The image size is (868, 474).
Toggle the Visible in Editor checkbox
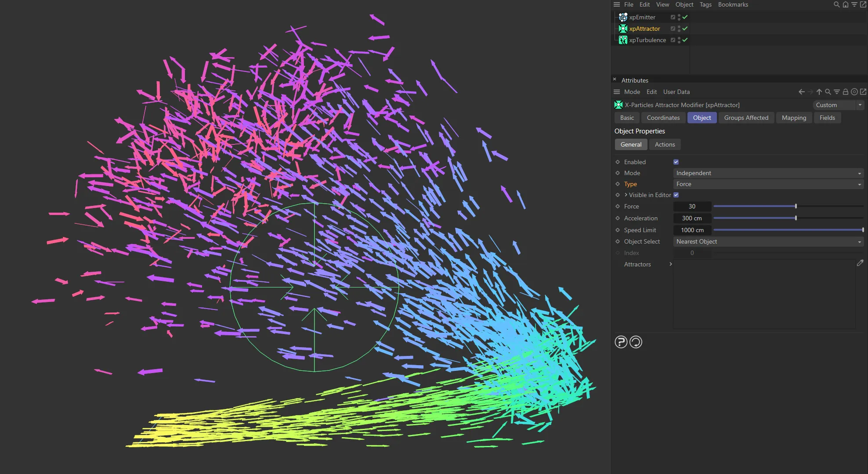676,195
